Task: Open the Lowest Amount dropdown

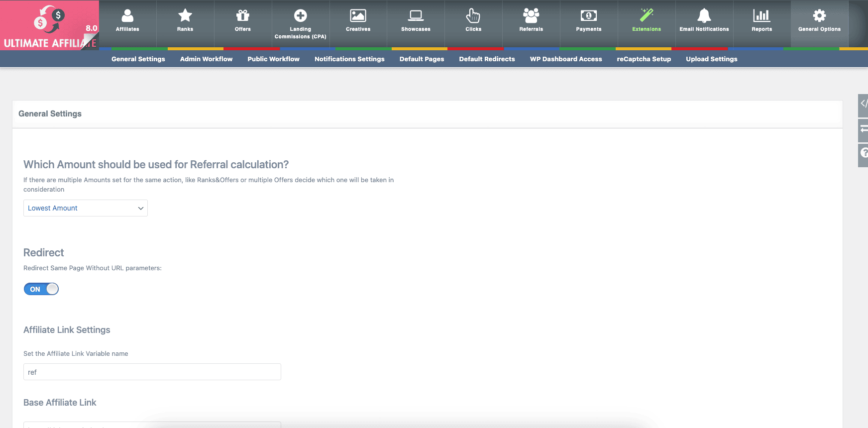Action: pyautogui.click(x=86, y=208)
